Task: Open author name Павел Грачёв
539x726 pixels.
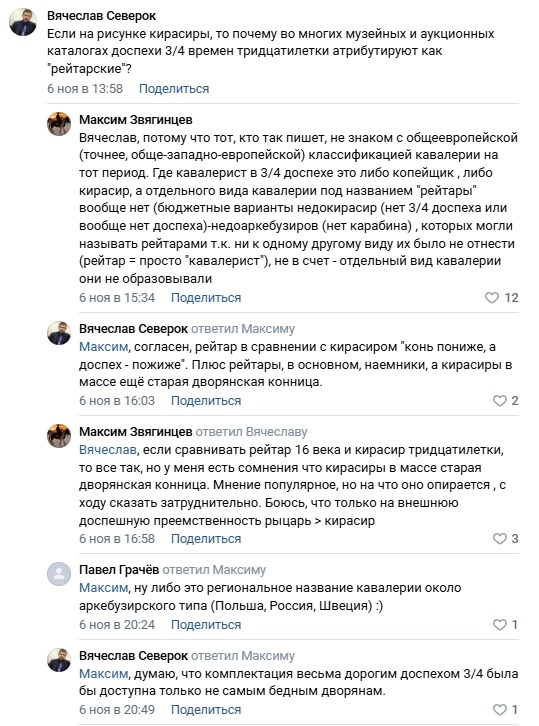Action: pos(119,570)
